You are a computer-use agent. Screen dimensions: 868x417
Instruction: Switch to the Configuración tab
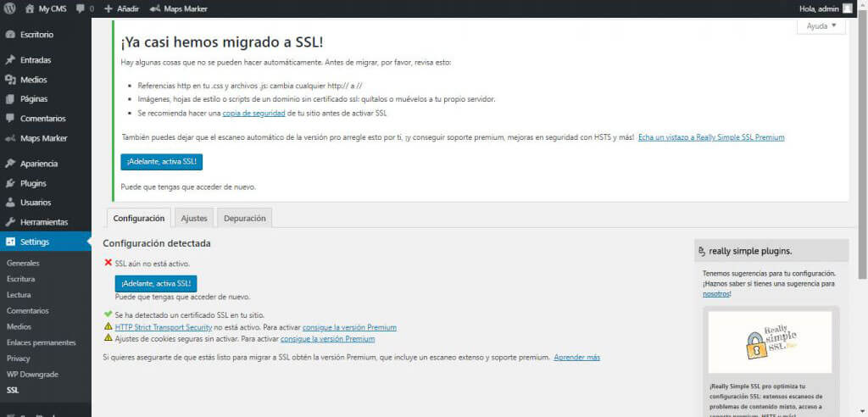coord(138,218)
